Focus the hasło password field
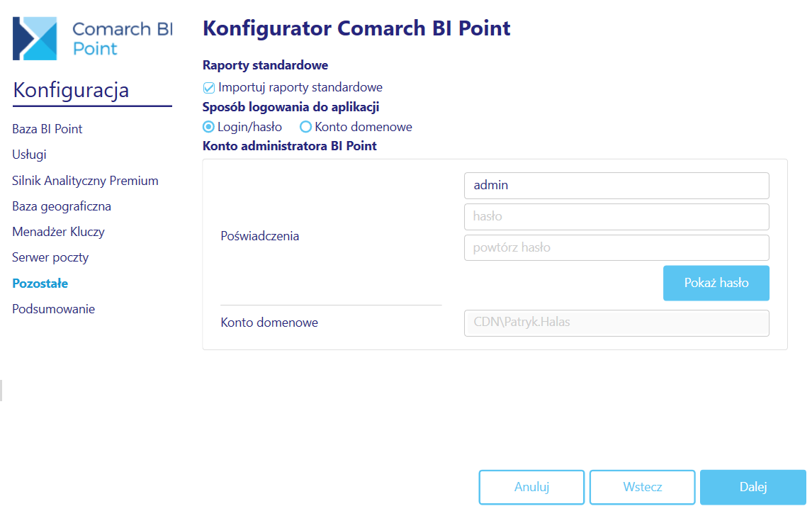This screenshot has height=516, width=812. [x=616, y=217]
